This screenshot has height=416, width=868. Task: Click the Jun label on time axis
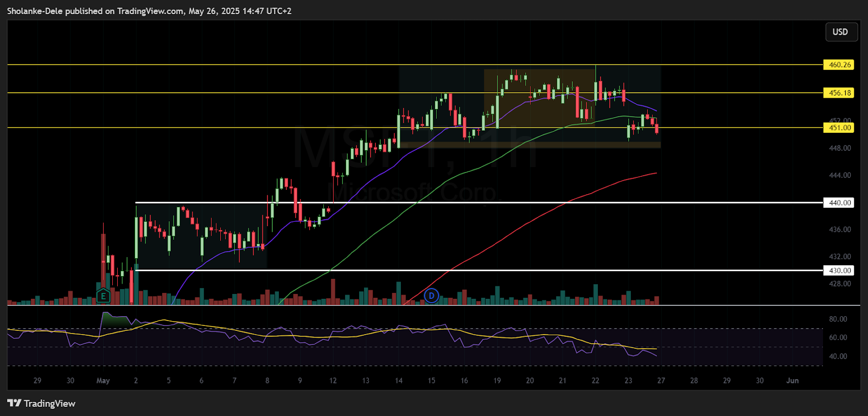click(x=793, y=381)
